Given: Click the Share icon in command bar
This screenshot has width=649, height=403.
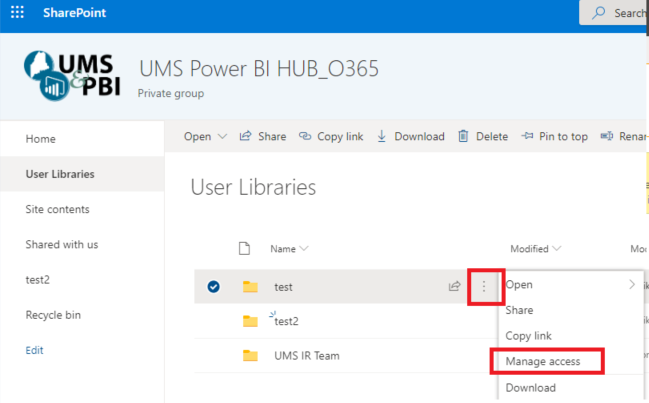Looking at the screenshot, I should point(245,136).
